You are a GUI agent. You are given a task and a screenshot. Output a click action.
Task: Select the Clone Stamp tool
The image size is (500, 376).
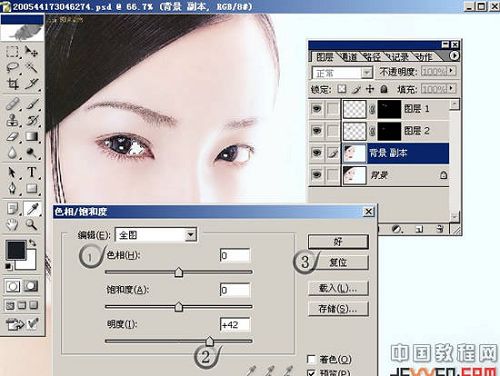13,120
